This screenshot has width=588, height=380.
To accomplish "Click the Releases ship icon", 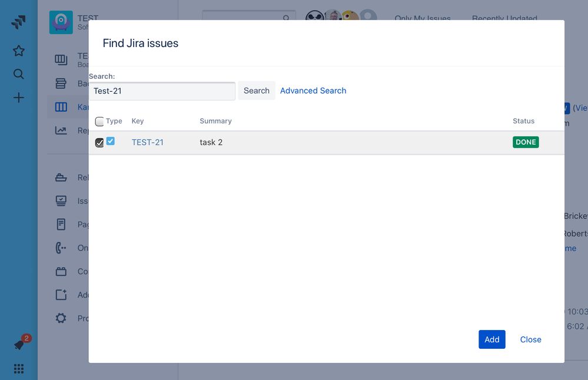I will coord(61,177).
